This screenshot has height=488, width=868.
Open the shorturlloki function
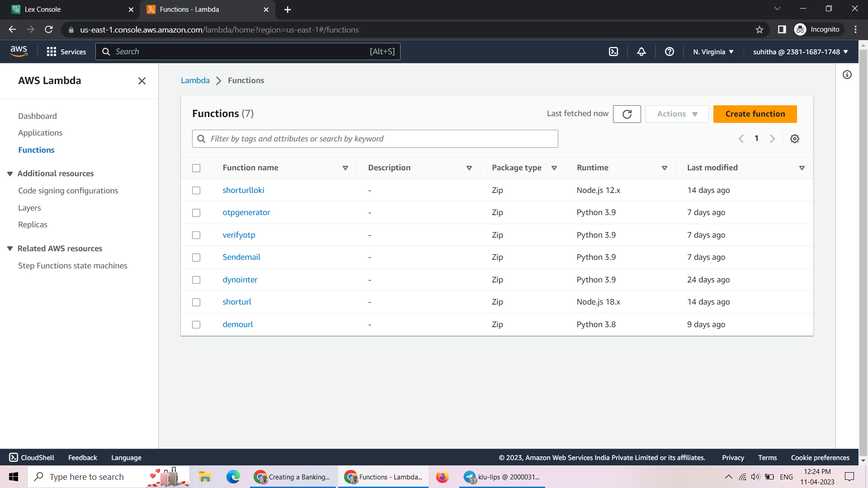click(243, 190)
